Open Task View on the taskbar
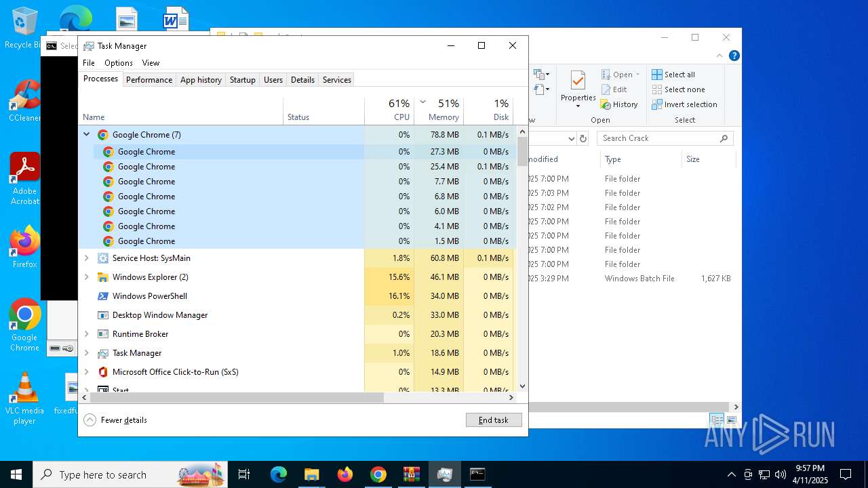Screen dimensions: 868x488 (x=244, y=474)
